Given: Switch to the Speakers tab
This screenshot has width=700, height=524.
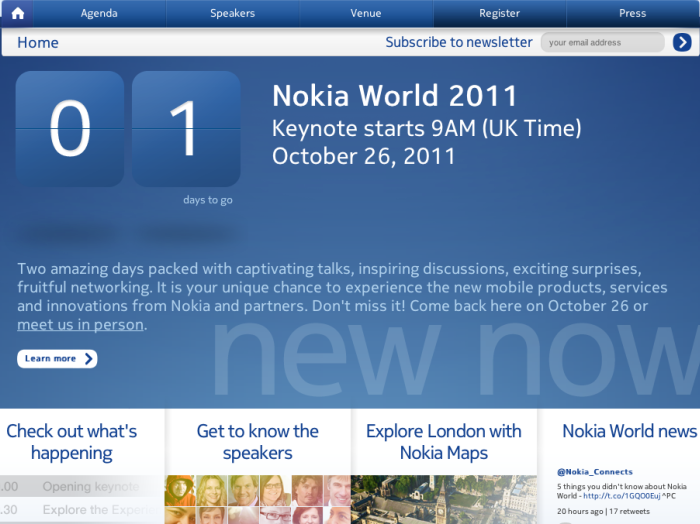Looking at the screenshot, I should [232, 13].
